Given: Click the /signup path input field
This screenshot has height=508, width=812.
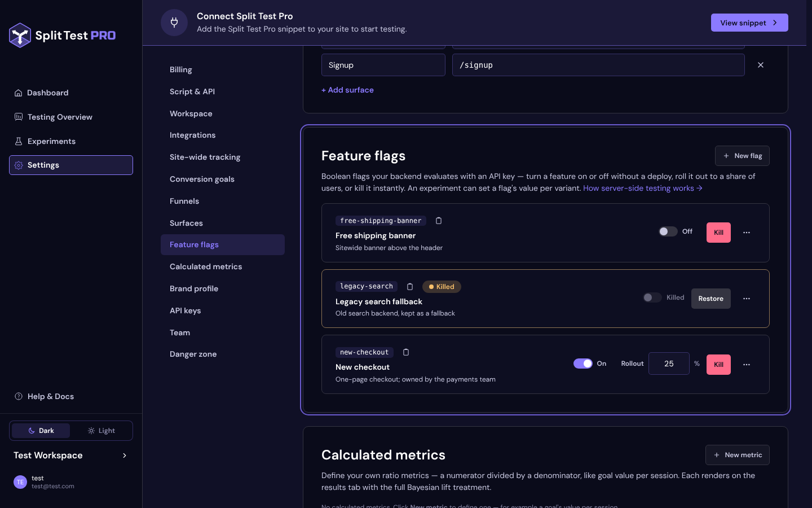Looking at the screenshot, I should (598, 65).
